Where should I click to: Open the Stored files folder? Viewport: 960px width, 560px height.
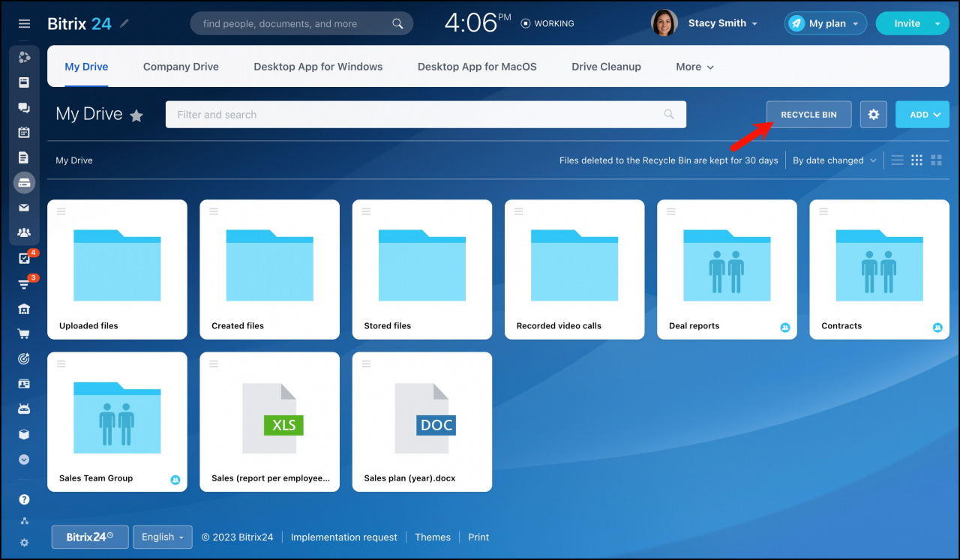(422, 270)
